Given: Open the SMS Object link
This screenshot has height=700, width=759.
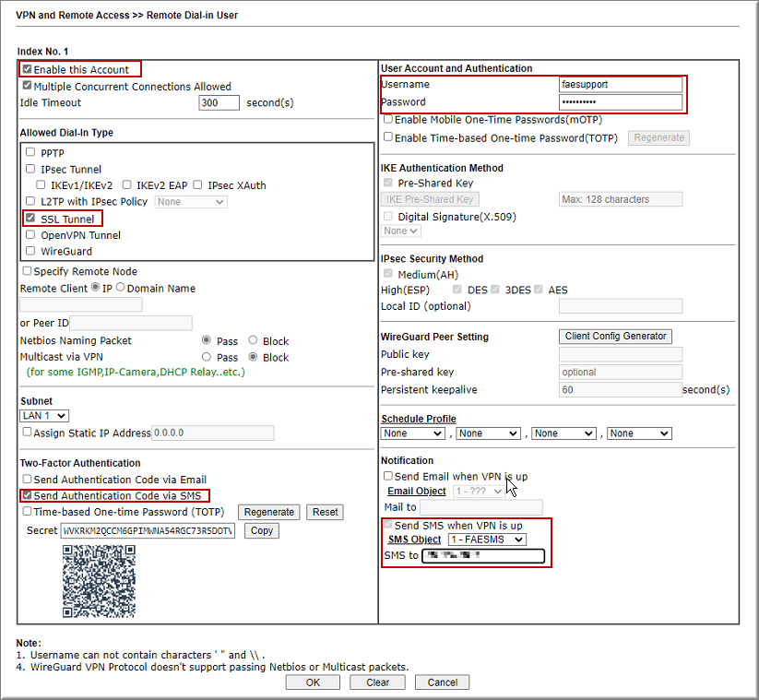Looking at the screenshot, I should click(x=415, y=540).
